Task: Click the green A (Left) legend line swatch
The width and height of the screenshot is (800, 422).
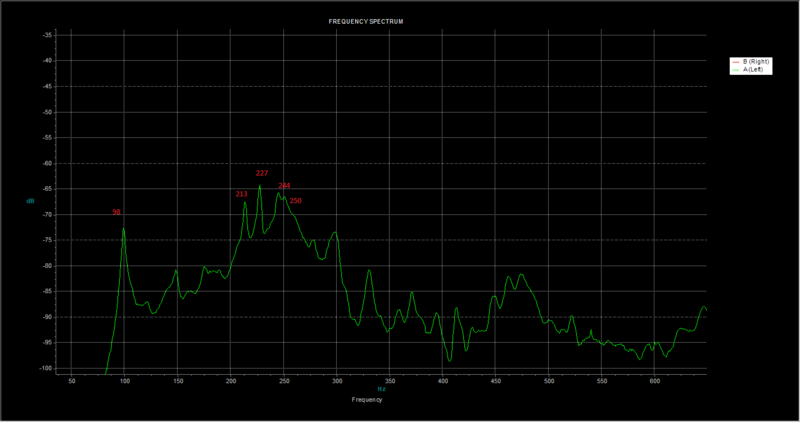Action: pos(735,69)
